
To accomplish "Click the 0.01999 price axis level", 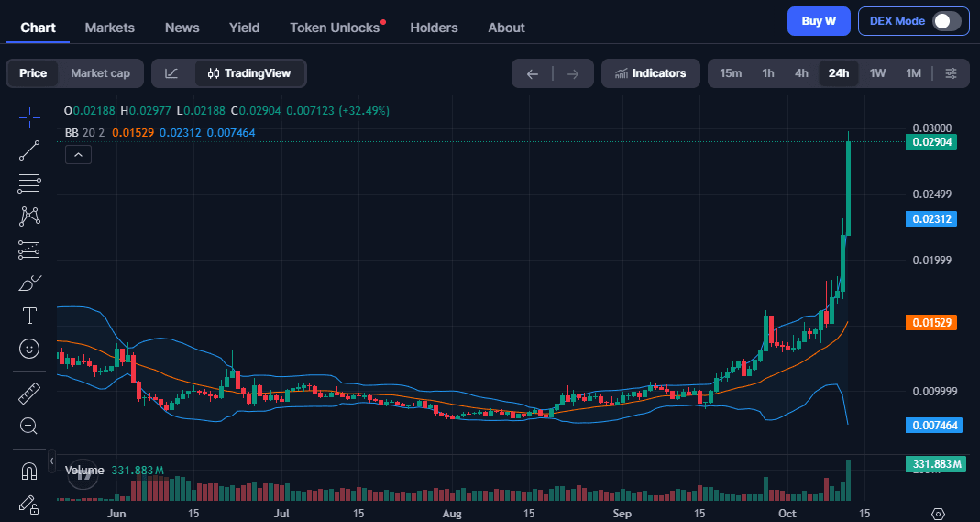I will click(932, 260).
